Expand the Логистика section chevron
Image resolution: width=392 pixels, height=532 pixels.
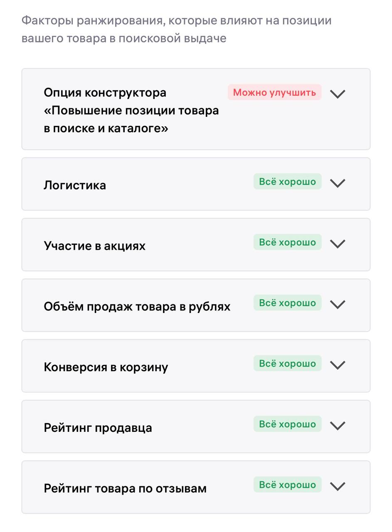(x=338, y=183)
